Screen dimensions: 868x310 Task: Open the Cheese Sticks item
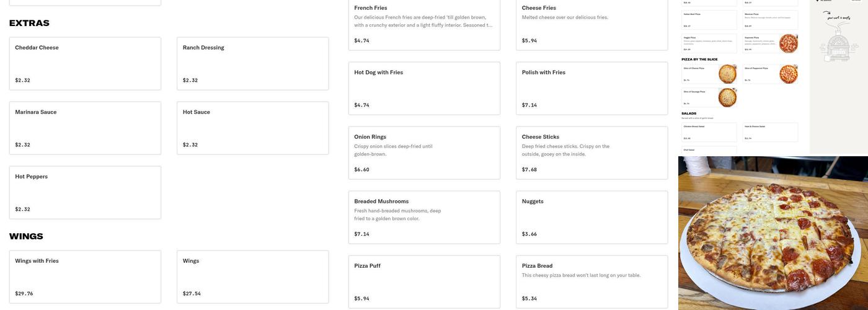[591, 153]
